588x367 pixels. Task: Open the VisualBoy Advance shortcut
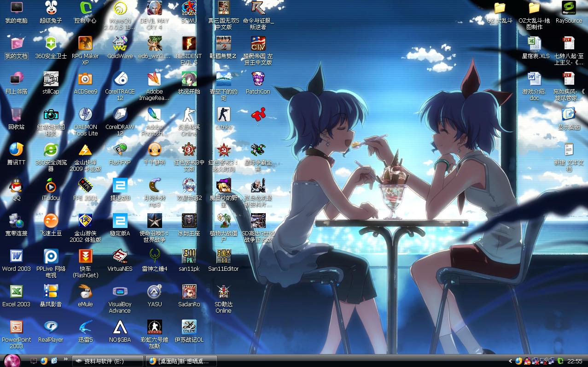tap(120, 298)
